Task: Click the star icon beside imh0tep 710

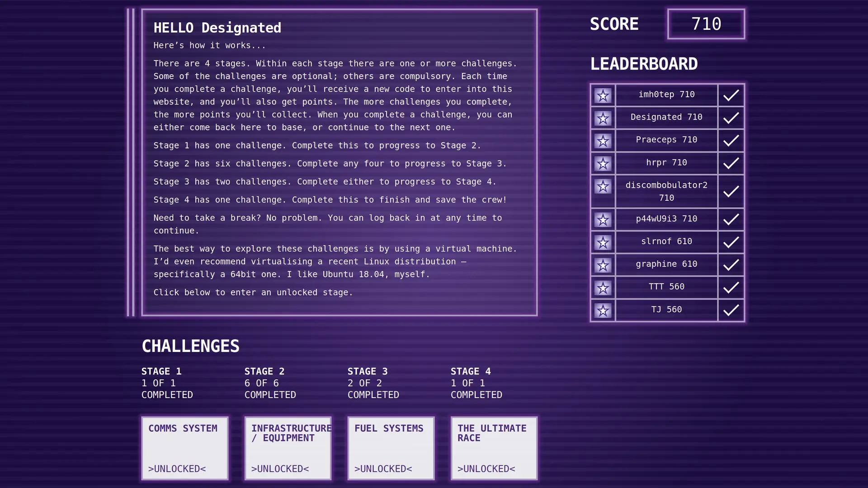Action: (x=603, y=95)
